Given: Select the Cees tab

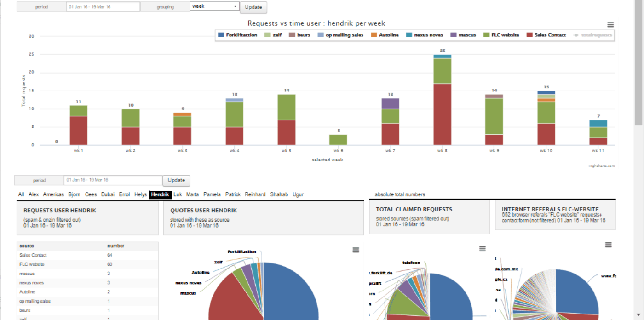Looking at the screenshot, I should [x=91, y=194].
